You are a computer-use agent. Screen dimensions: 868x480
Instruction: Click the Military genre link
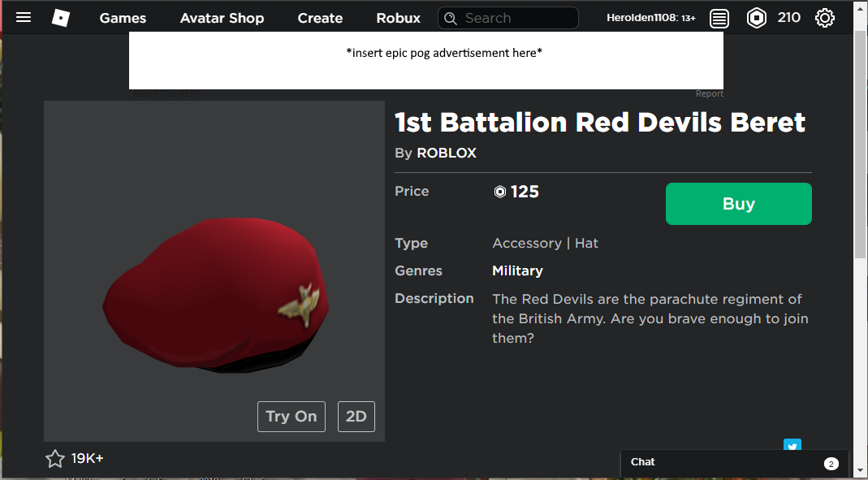[517, 270]
